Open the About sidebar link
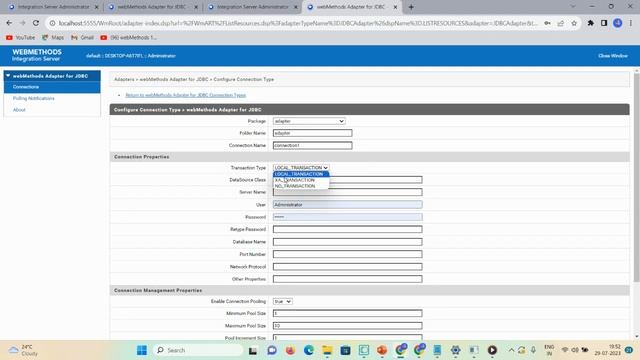640x360 pixels. (19, 110)
